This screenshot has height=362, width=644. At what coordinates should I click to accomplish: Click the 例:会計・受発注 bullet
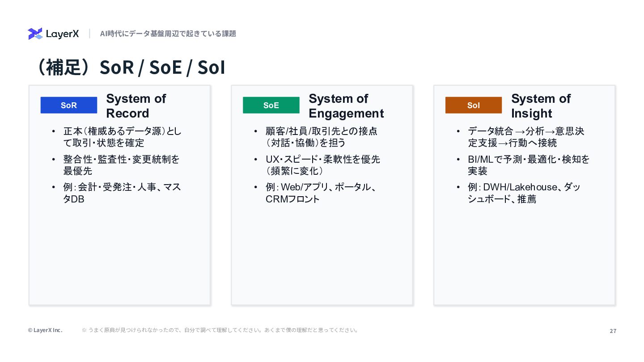click(122, 193)
